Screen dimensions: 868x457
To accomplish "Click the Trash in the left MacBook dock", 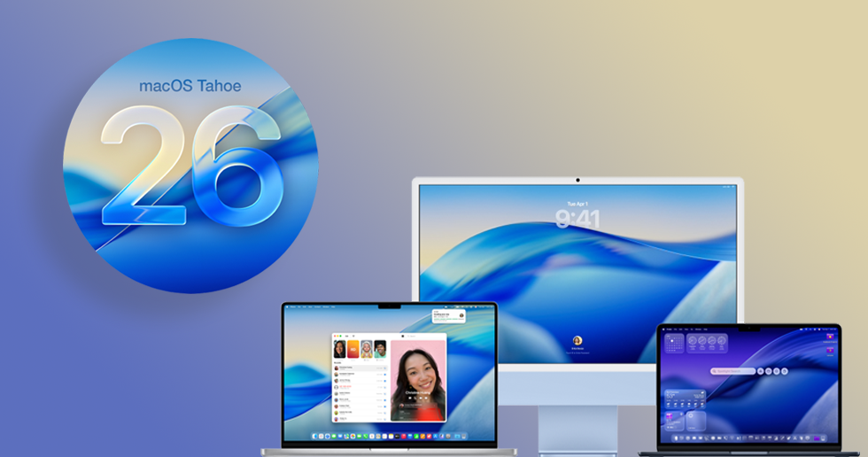I will coord(464,436).
